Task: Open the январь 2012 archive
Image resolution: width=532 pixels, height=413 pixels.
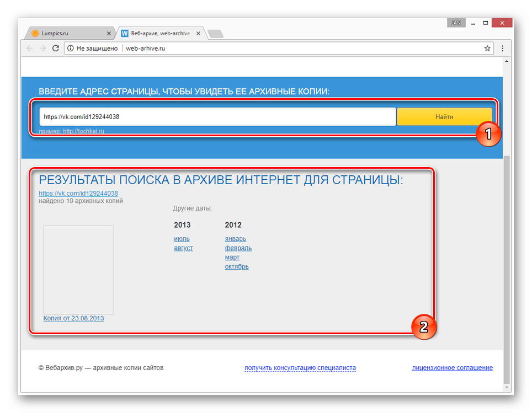Action: click(235, 239)
